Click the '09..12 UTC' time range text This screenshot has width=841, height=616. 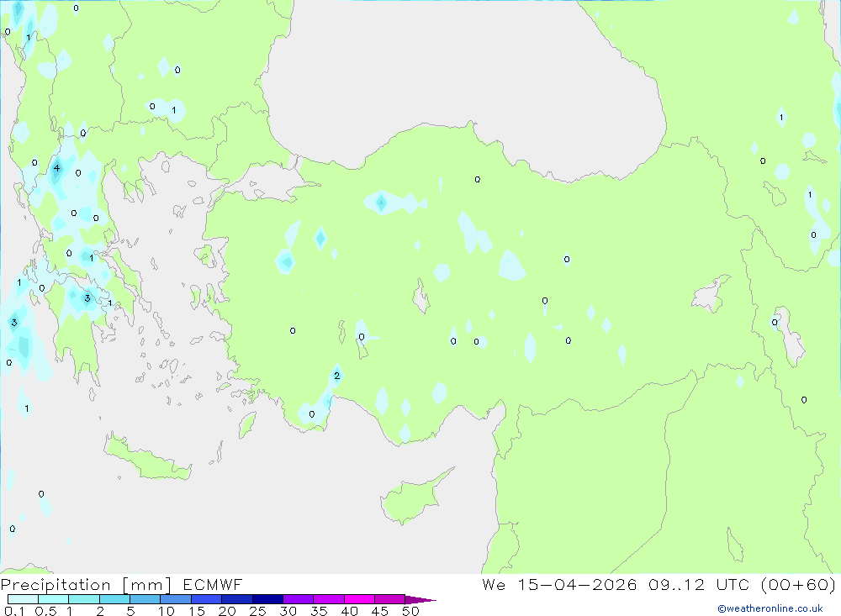pyautogui.click(x=699, y=584)
